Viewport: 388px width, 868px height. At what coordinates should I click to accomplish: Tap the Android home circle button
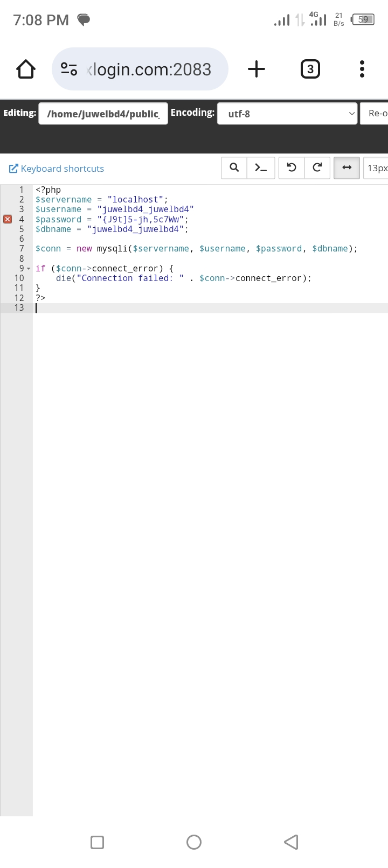(x=194, y=842)
